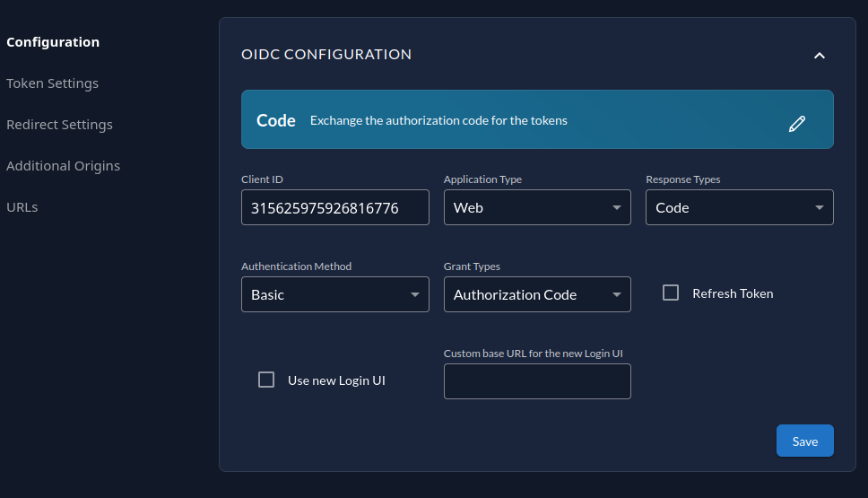This screenshot has height=498, width=868.
Task: Click the Refresh Token label text
Action: 732,293
